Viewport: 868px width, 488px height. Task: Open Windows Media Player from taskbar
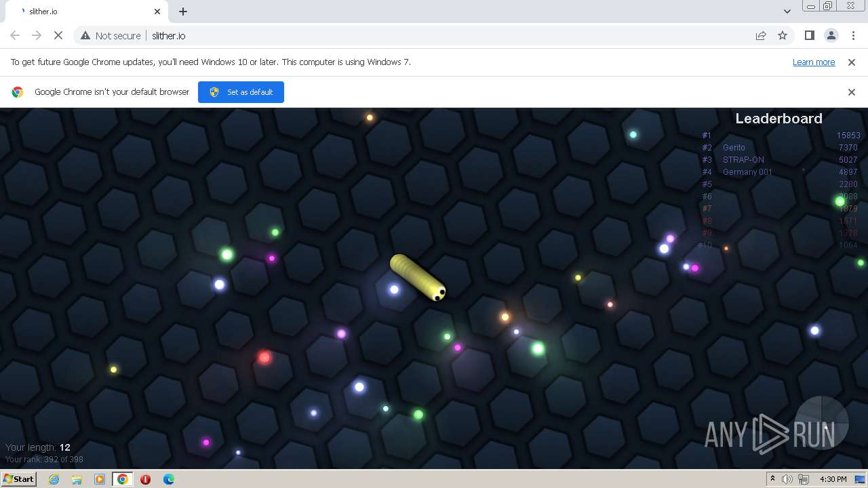[x=100, y=479]
